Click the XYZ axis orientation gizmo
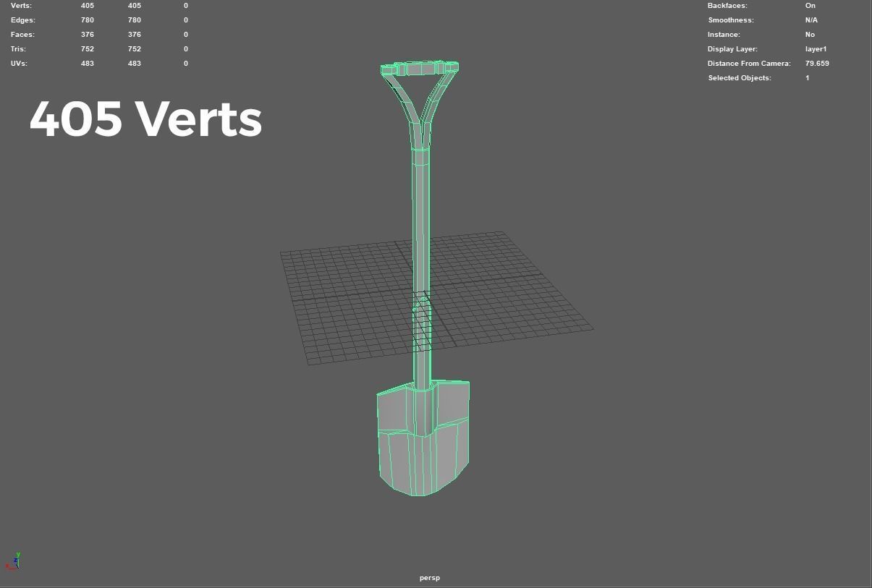 [14, 561]
